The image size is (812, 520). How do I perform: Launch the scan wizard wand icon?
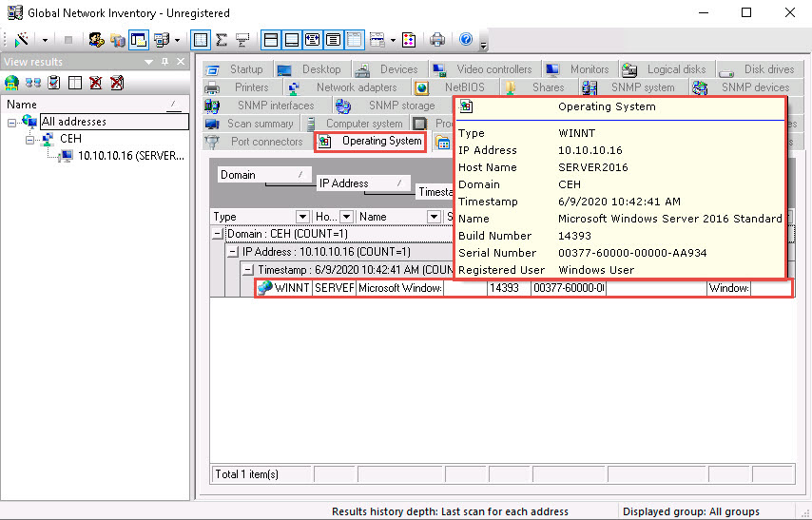pyautogui.click(x=22, y=39)
